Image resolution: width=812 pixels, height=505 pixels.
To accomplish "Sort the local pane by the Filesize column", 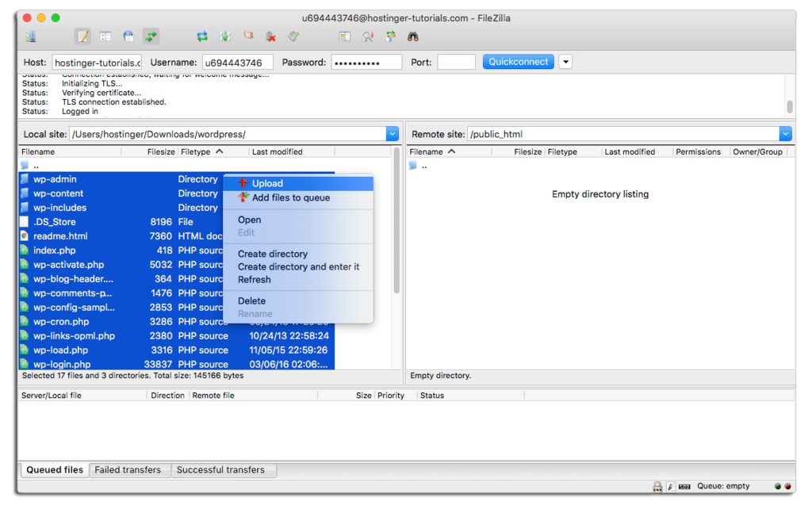I will click(160, 151).
